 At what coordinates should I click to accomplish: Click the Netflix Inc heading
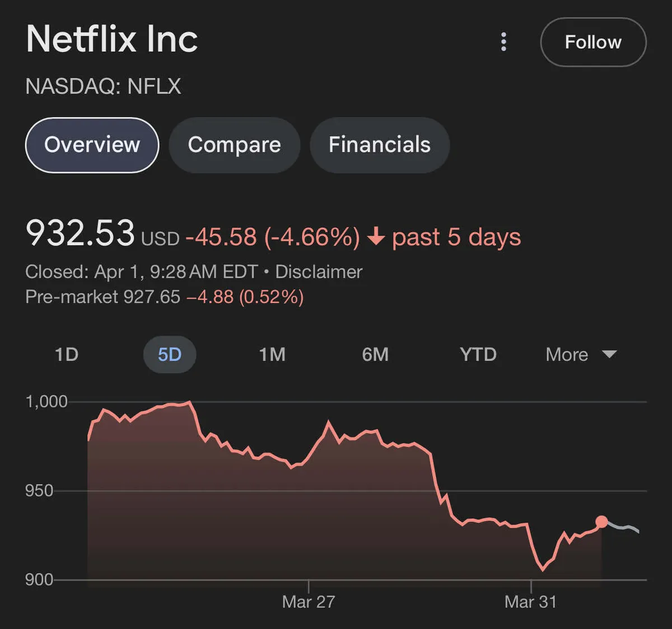click(112, 39)
